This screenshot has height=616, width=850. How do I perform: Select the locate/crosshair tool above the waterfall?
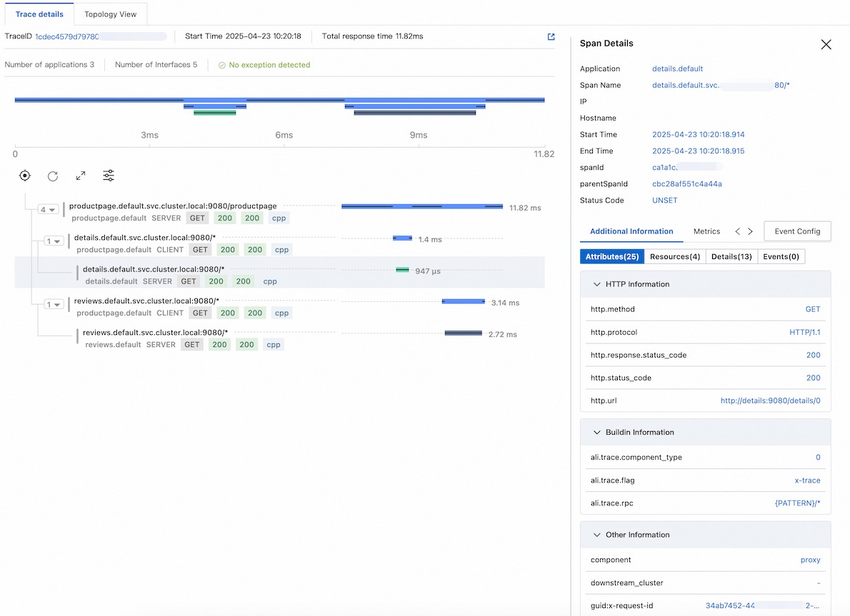24,175
